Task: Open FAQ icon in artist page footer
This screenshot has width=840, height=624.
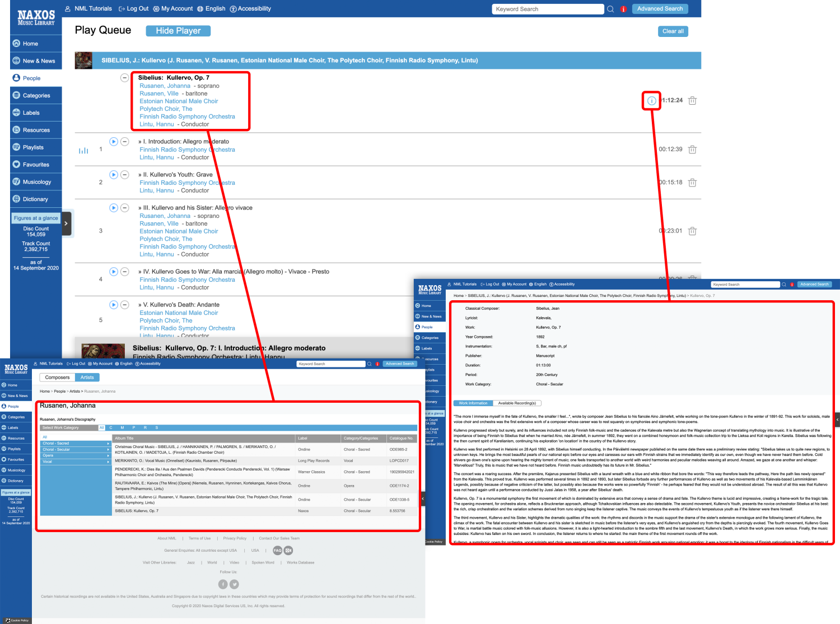Action: coord(277,551)
